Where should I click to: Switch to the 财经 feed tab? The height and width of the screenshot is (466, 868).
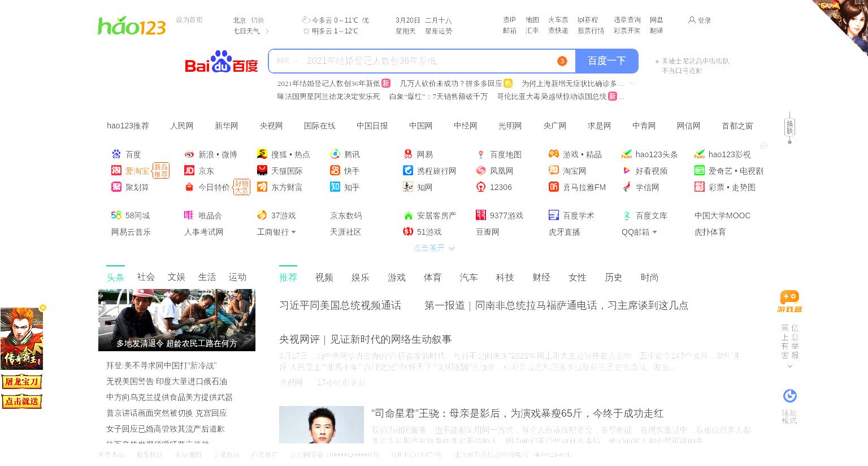[541, 277]
